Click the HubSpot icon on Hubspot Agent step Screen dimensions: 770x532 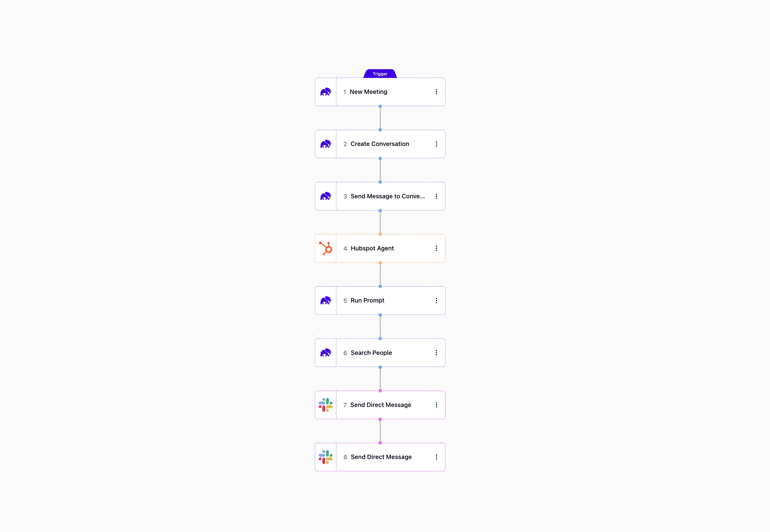tap(325, 248)
